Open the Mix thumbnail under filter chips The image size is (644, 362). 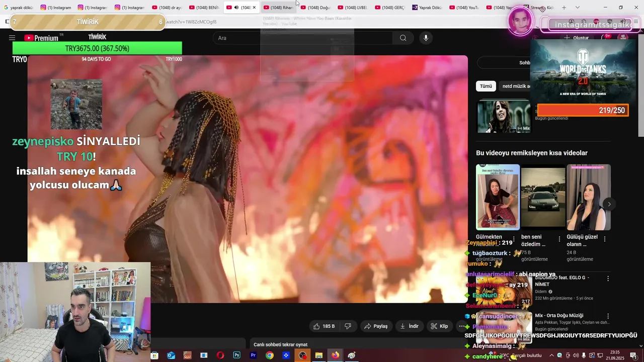point(503,116)
